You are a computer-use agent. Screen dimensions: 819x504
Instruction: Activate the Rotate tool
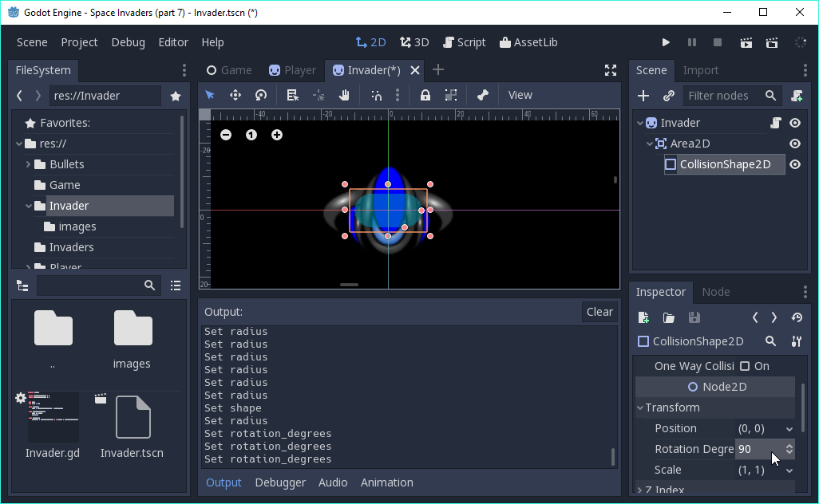click(261, 95)
